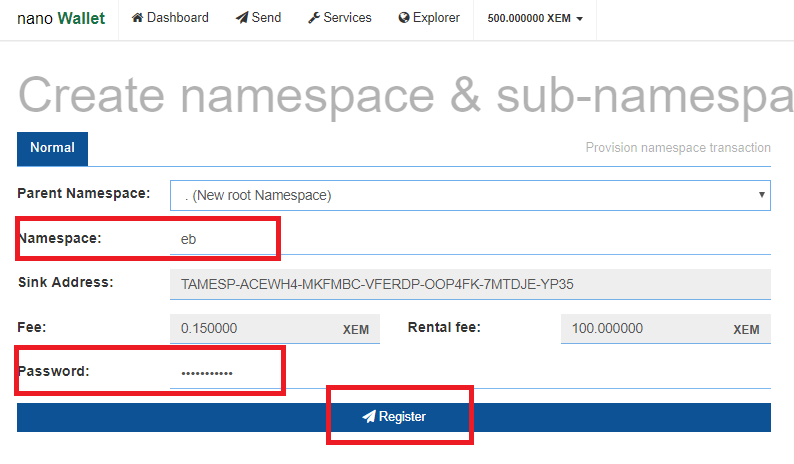The image size is (794, 464).
Task: Click the XEM unit beside Fee
Action: [356, 329]
